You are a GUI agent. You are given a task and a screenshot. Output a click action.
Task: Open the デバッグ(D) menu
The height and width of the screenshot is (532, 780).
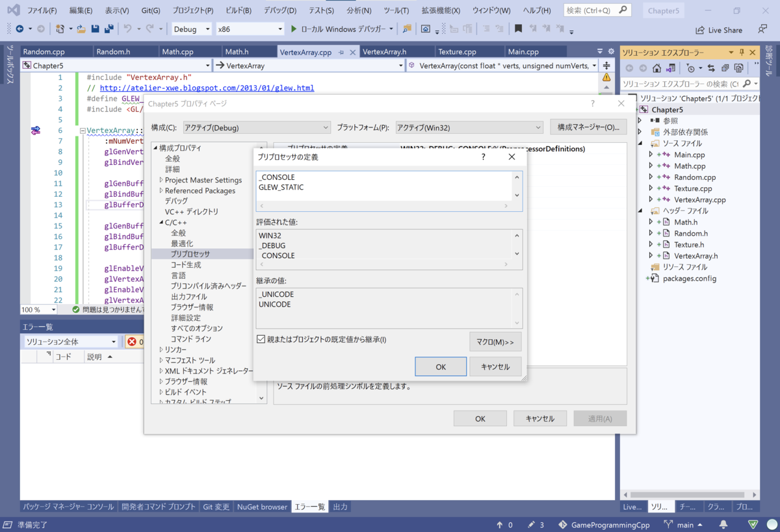click(x=280, y=10)
